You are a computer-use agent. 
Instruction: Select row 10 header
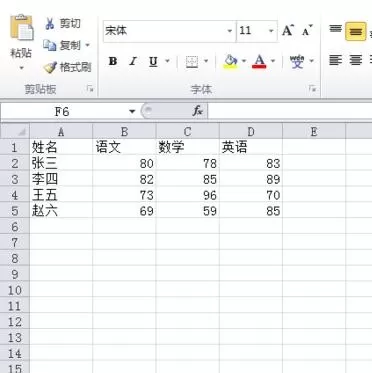[15, 290]
